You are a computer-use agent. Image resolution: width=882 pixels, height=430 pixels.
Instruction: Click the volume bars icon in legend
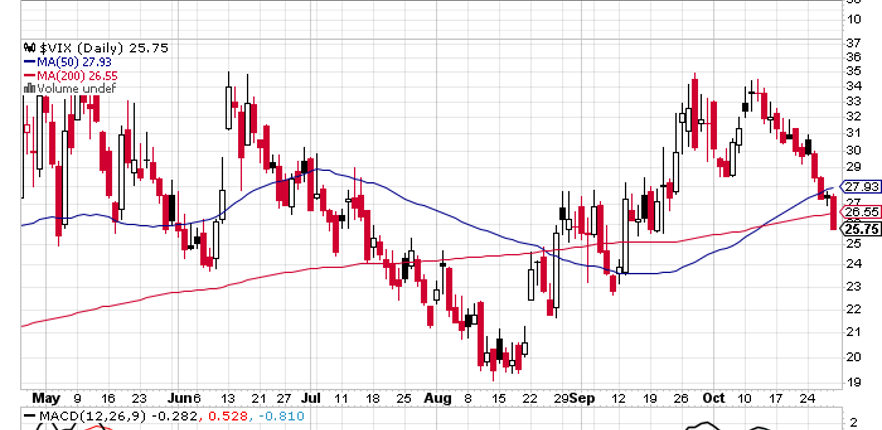pyautogui.click(x=29, y=88)
